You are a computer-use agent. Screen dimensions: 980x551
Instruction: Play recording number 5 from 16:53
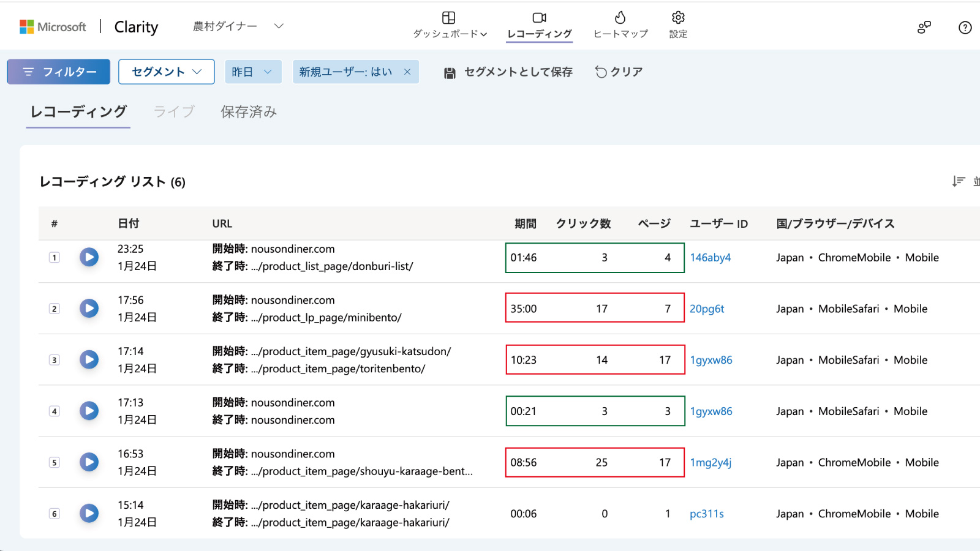[89, 462]
